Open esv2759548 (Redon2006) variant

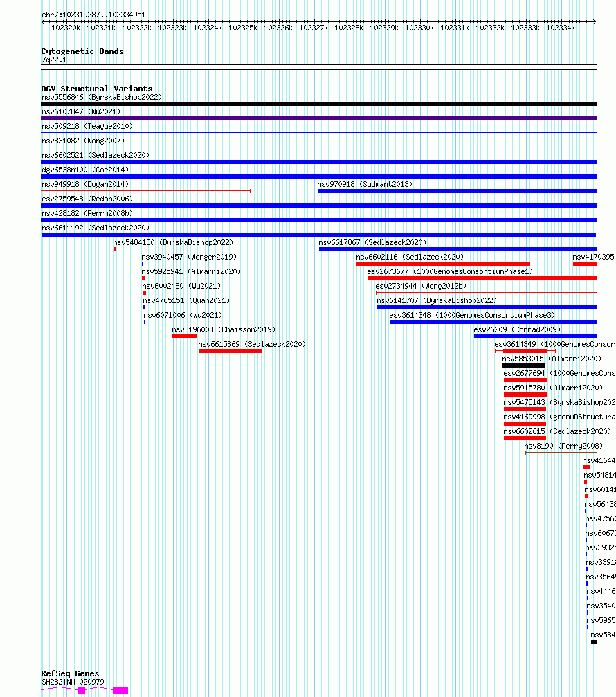pyautogui.click(x=87, y=199)
